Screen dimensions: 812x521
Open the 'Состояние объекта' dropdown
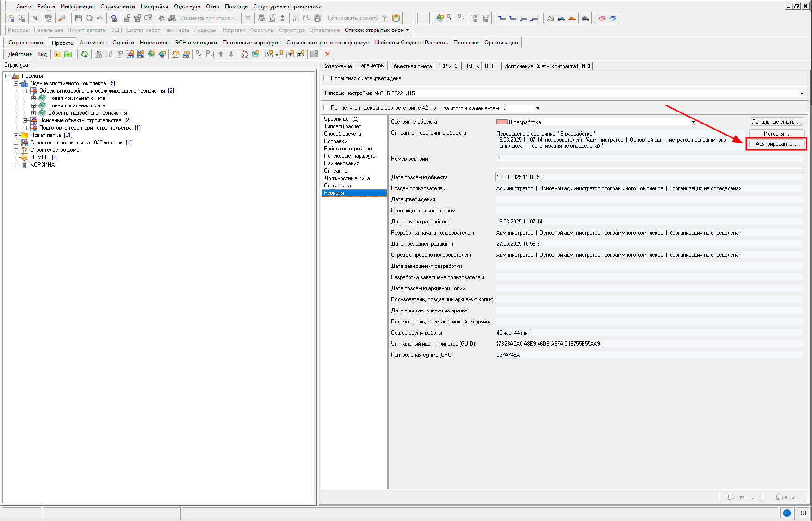click(693, 122)
